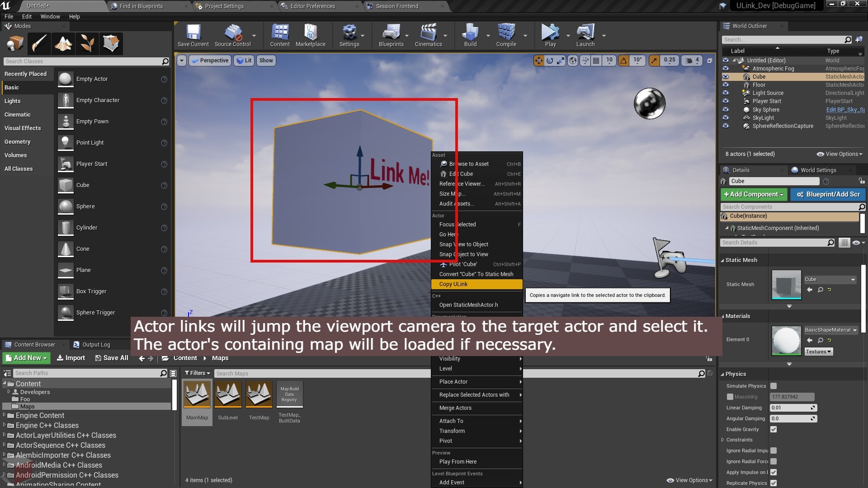Image resolution: width=868 pixels, height=488 pixels.
Task: Select the Compile toolbar icon
Action: click(x=506, y=33)
